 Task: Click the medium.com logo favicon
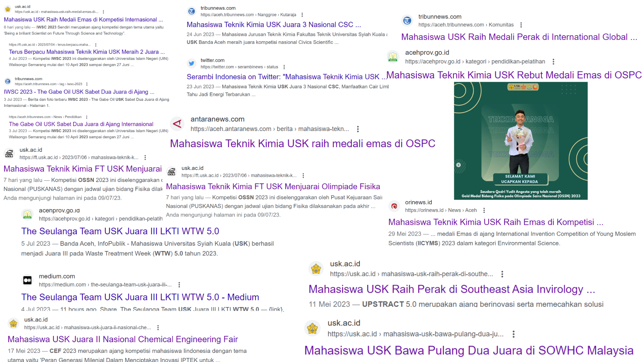point(28,280)
